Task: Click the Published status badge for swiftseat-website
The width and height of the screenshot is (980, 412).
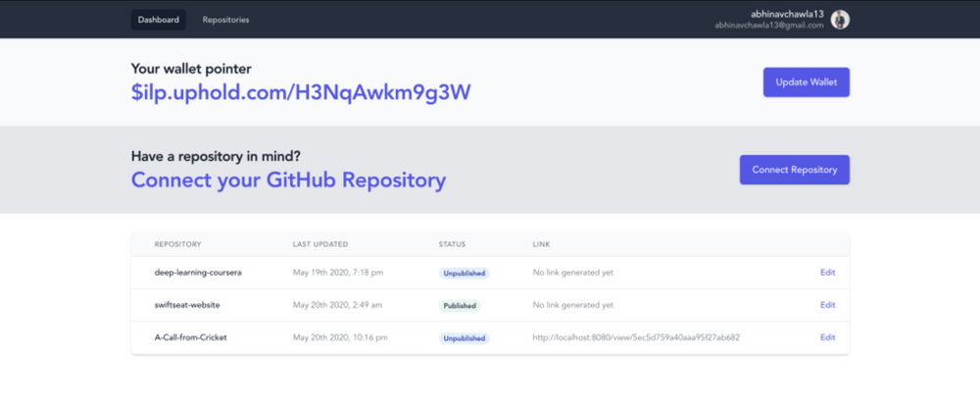Action: pyautogui.click(x=460, y=306)
